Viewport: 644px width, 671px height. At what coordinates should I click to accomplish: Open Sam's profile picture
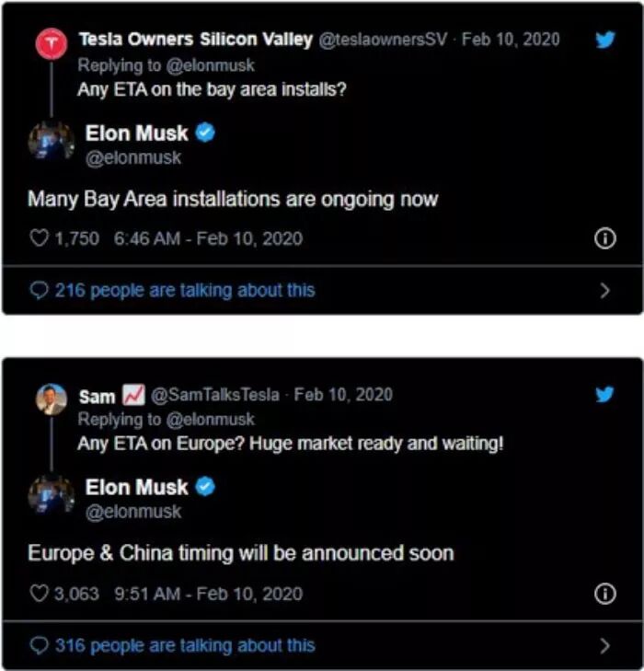52,399
